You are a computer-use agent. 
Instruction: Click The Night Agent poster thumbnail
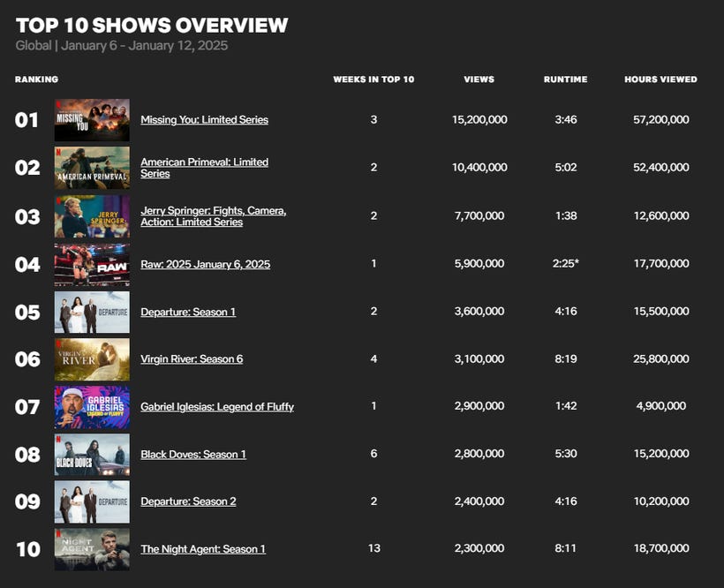[92, 550]
